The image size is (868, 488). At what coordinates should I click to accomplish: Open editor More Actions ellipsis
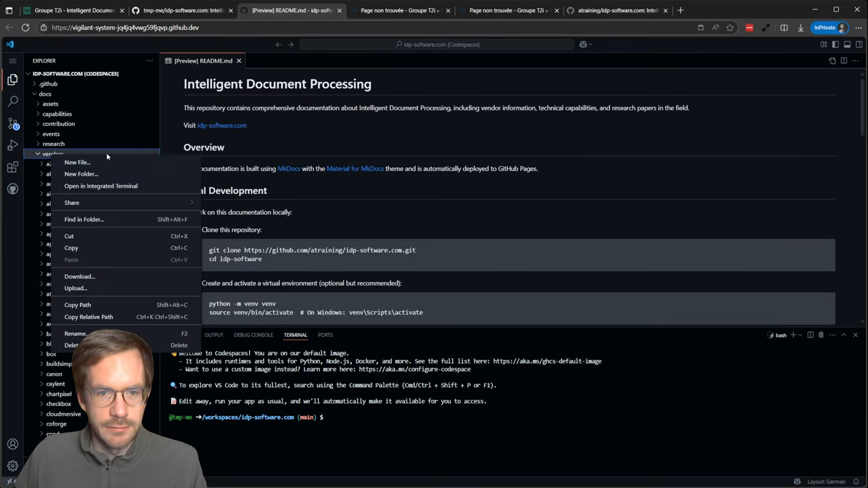click(855, 61)
